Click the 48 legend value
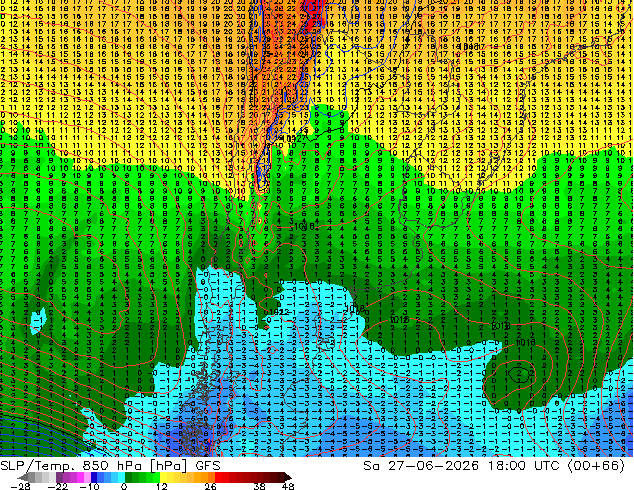Viewport: 634px width, 490px height. (288, 486)
